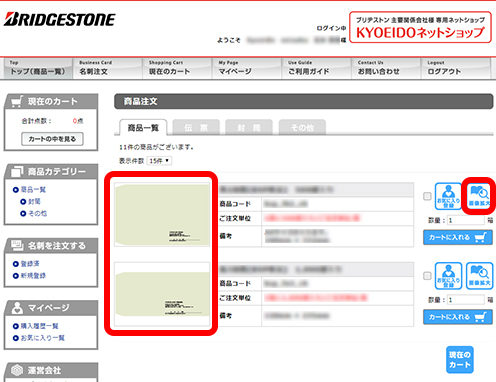The width and height of the screenshot is (496, 382).
Task: Click the カートの中を見る button
Action: [x=52, y=139]
